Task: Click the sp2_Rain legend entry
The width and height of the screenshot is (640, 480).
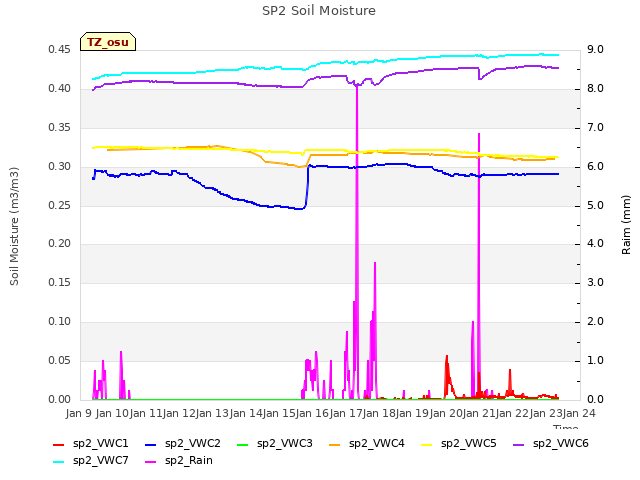Action: pyautogui.click(x=179, y=461)
